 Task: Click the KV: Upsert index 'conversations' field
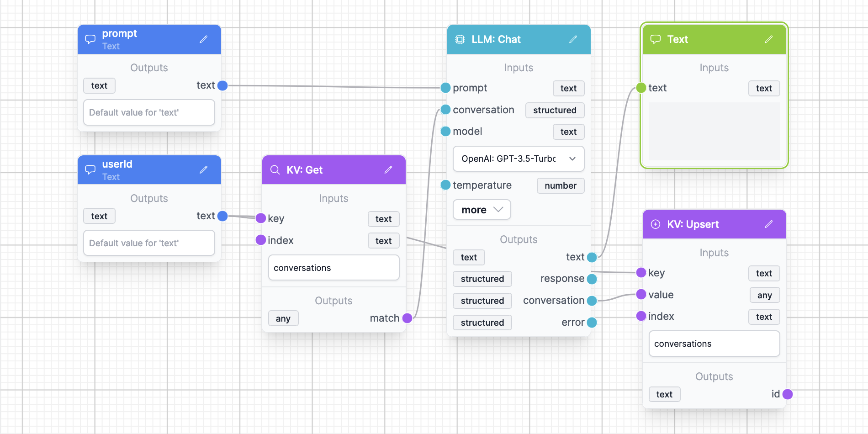click(714, 344)
